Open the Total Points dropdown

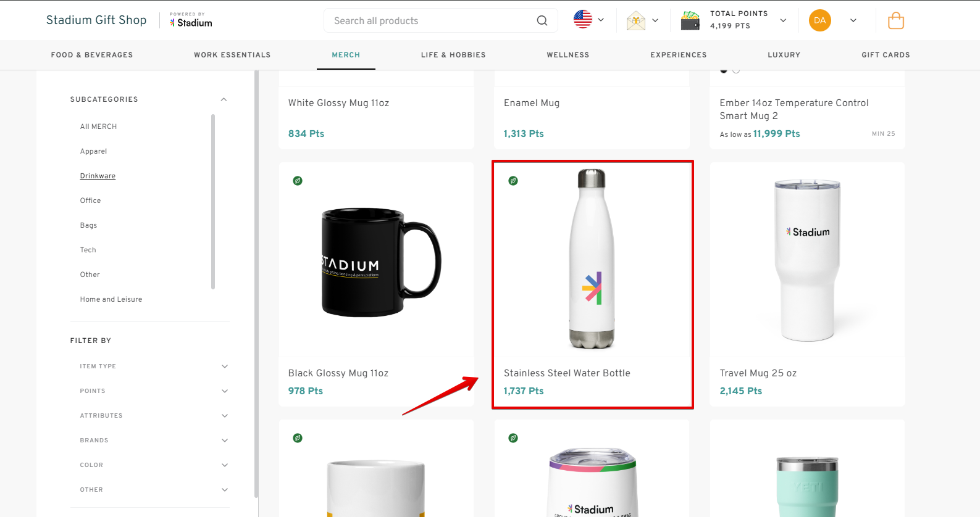783,20
